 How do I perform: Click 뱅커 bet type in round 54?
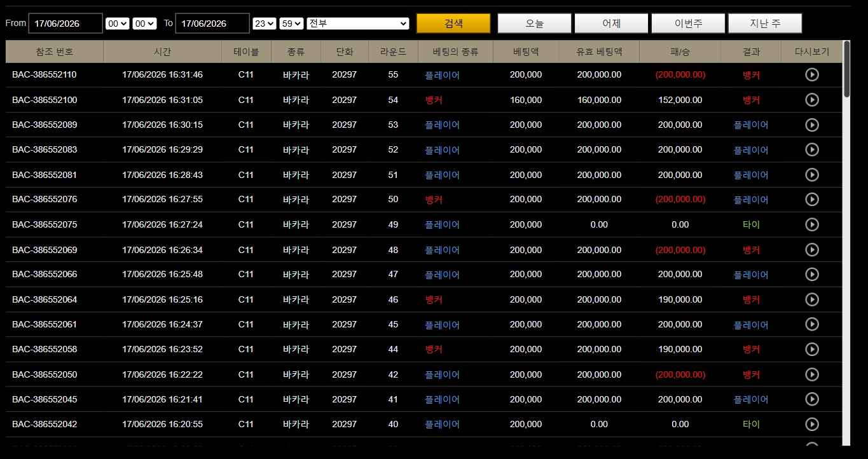click(x=434, y=100)
